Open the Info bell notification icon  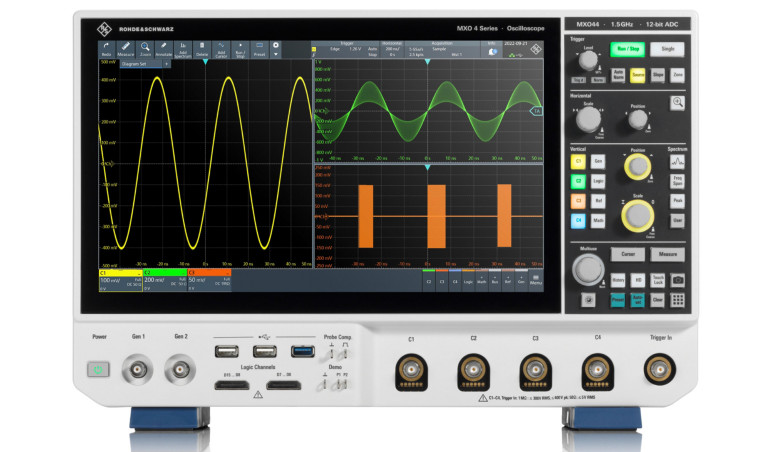coord(492,50)
